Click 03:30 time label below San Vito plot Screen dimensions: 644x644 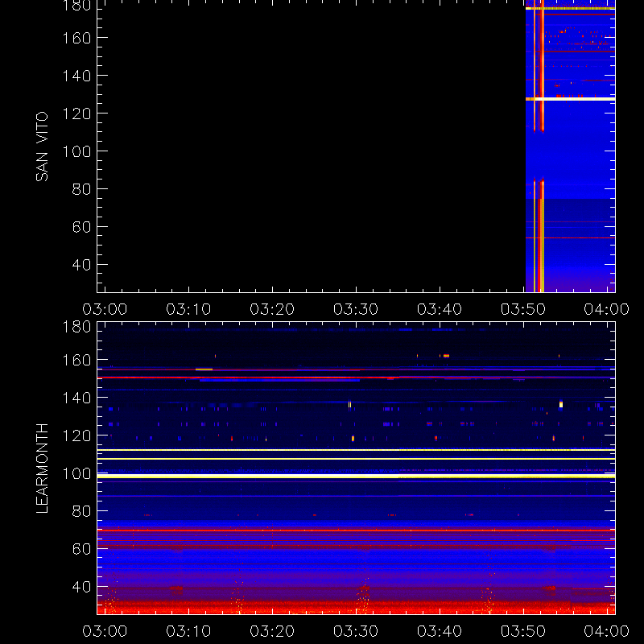[x=356, y=309]
